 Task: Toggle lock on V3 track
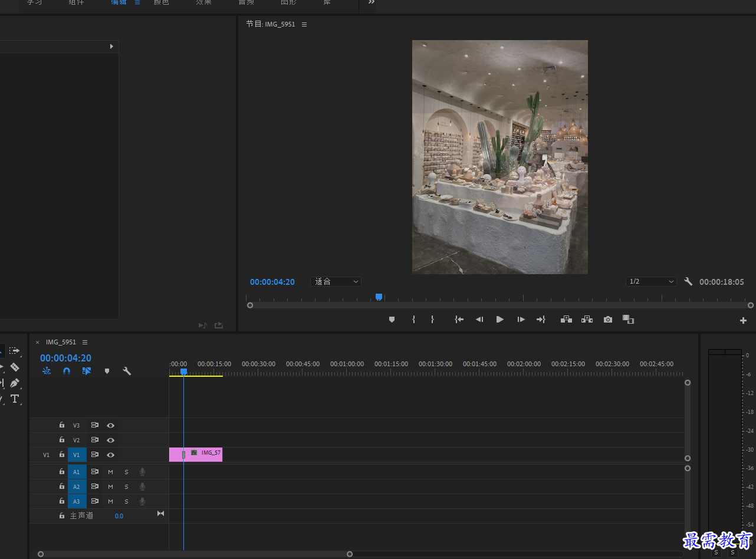click(62, 425)
